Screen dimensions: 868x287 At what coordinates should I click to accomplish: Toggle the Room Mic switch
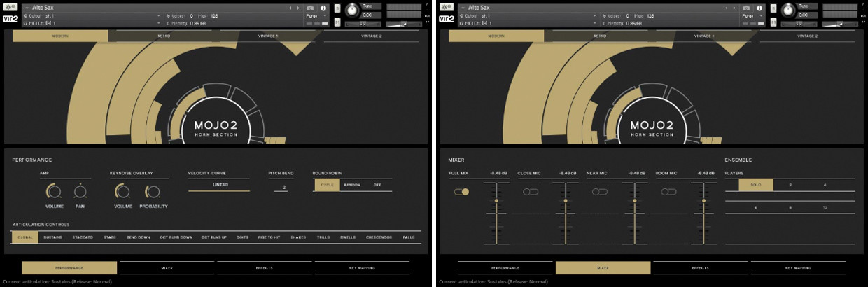pyautogui.click(x=668, y=192)
